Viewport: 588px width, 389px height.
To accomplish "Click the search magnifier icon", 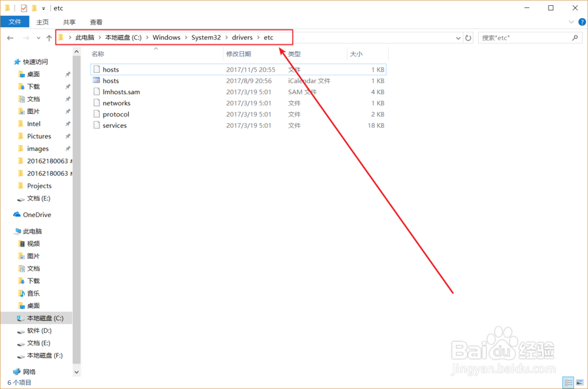I will pyautogui.click(x=575, y=38).
